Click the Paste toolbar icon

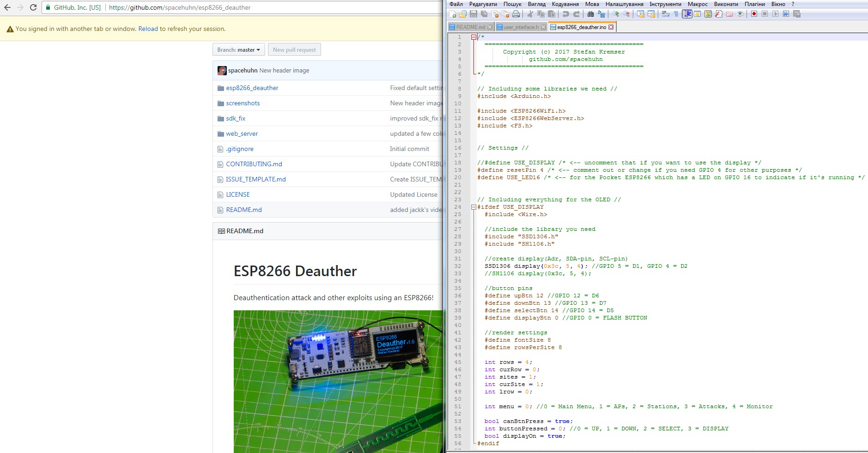pos(552,14)
